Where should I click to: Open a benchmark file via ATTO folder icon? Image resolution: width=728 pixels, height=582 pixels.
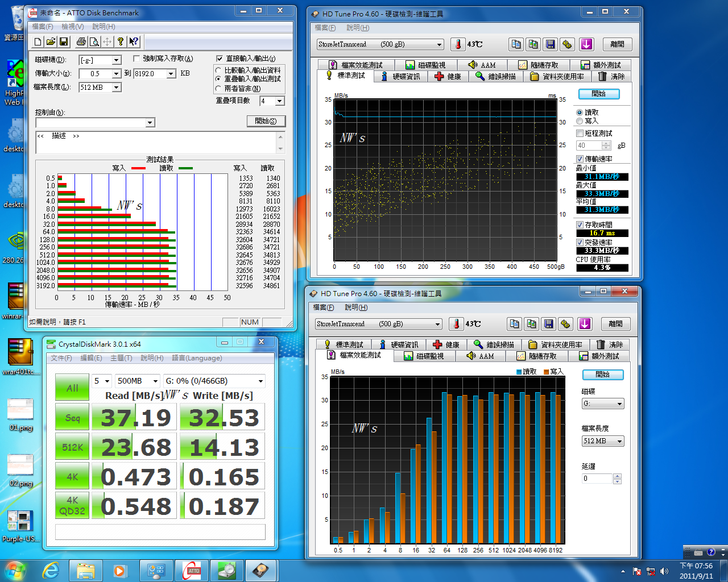(x=51, y=41)
